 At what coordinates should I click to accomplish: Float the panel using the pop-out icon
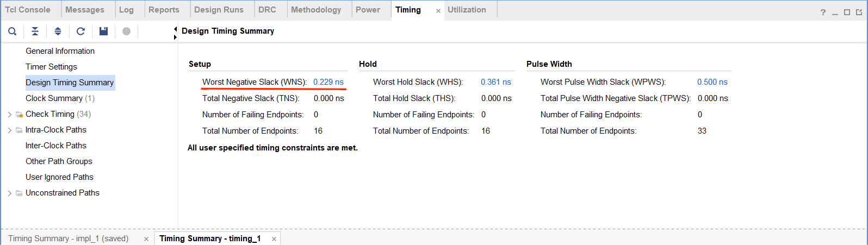click(859, 12)
